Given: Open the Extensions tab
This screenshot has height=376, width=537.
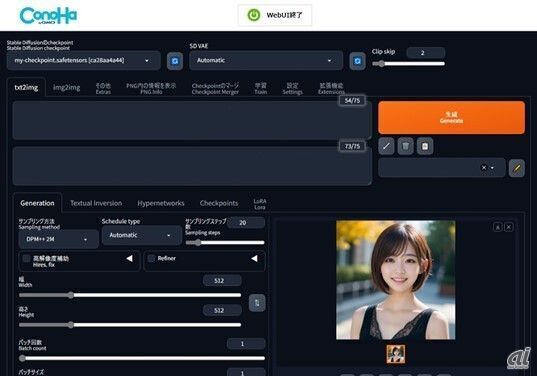Looking at the screenshot, I should pos(331,88).
